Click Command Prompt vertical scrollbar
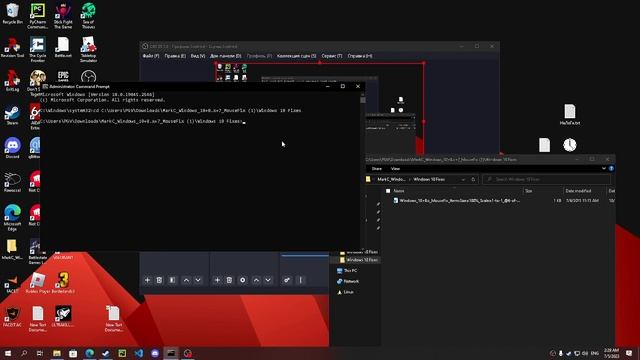Screen dimensions: 640x360 (363, 171)
